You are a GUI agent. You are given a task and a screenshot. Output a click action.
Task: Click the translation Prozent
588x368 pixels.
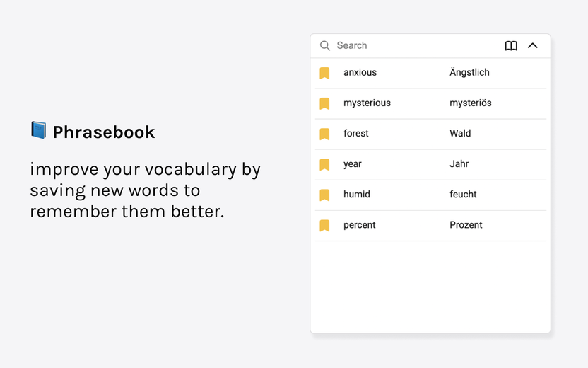pyautogui.click(x=466, y=225)
